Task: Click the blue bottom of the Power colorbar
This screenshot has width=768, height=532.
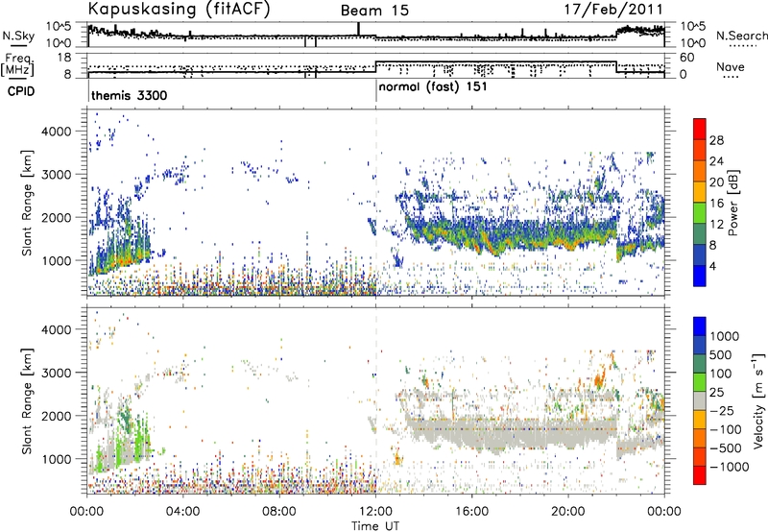Action: click(x=700, y=276)
